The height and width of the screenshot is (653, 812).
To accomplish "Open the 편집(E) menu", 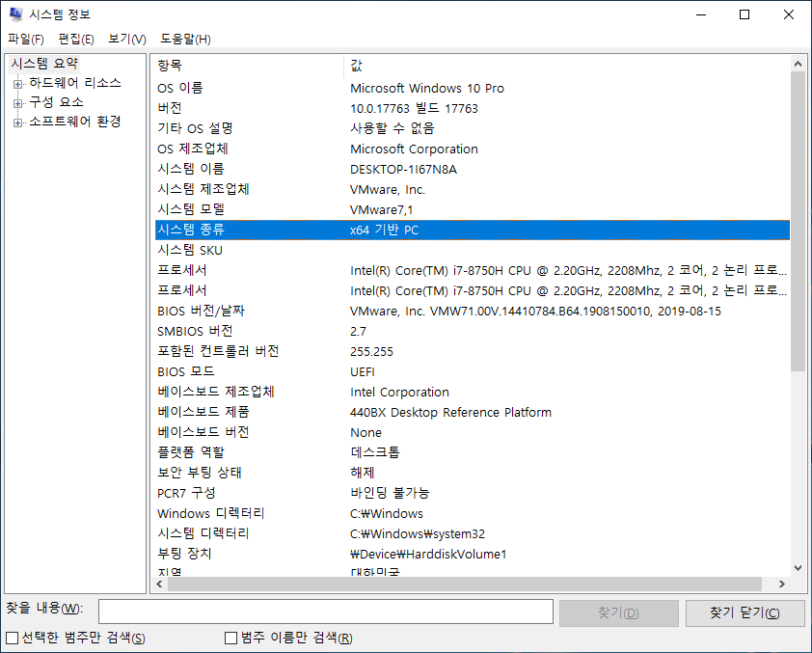I will coord(76,39).
